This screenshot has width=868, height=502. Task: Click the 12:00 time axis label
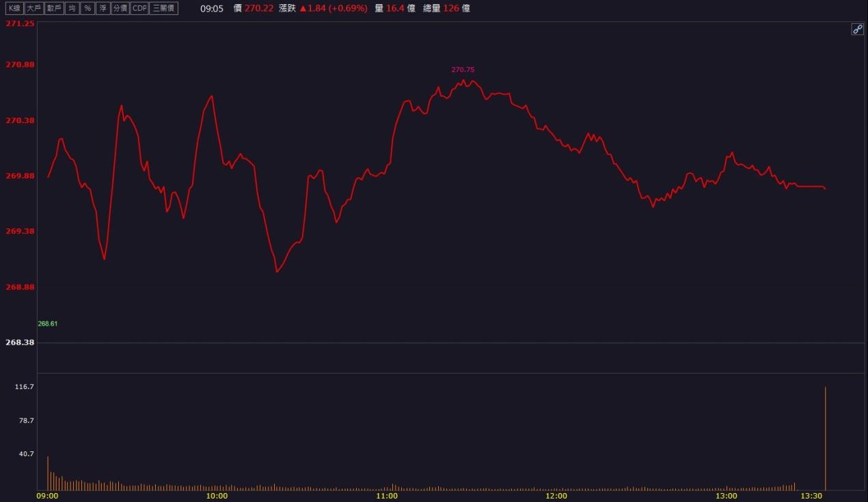click(x=556, y=496)
